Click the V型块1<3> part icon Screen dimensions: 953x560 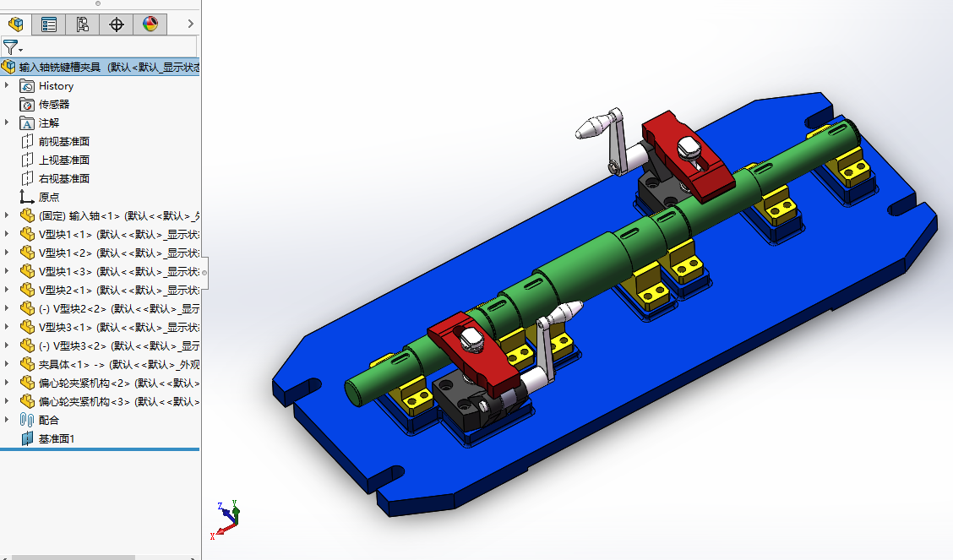point(27,271)
